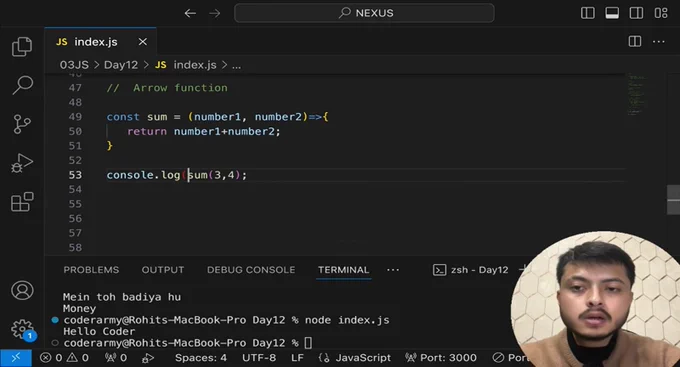The height and width of the screenshot is (367, 680).
Task: Click 03JS in the breadcrumb
Action: coord(74,65)
